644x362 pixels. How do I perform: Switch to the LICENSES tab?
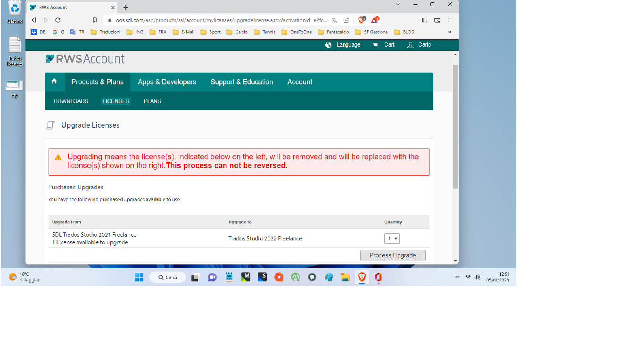tap(115, 101)
